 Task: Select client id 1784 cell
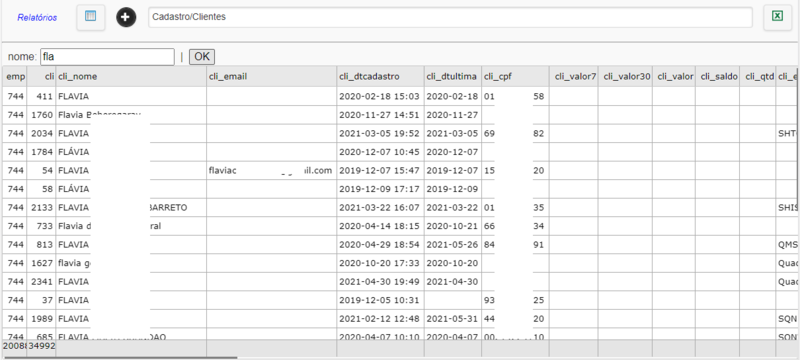click(x=41, y=152)
